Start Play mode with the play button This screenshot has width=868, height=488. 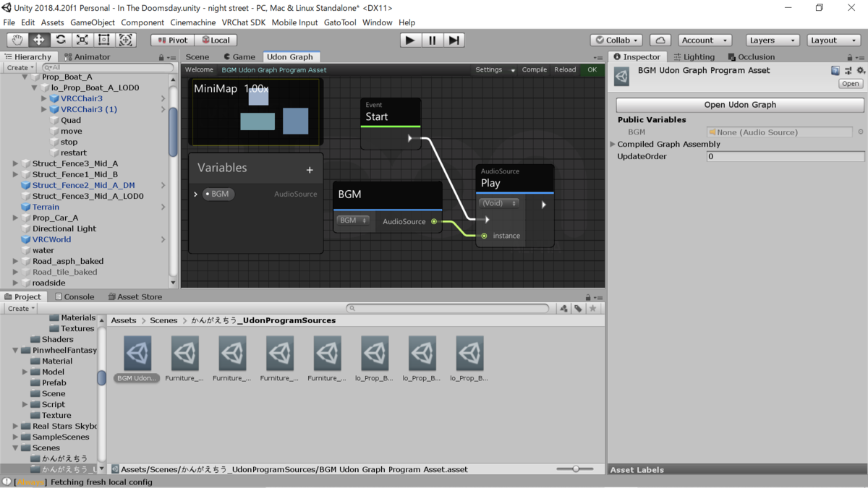[410, 40]
